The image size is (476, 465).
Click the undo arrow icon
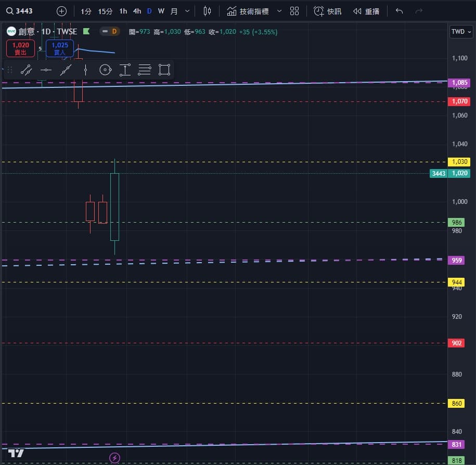click(x=399, y=11)
